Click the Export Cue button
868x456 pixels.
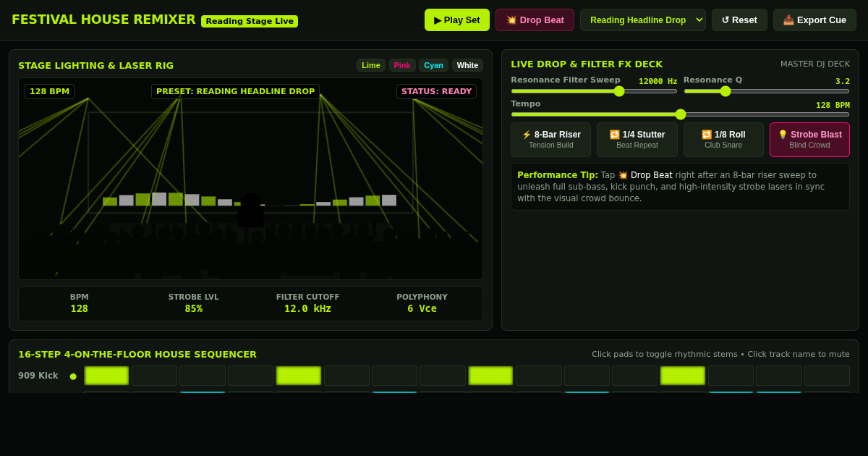[x=814, y=20]
